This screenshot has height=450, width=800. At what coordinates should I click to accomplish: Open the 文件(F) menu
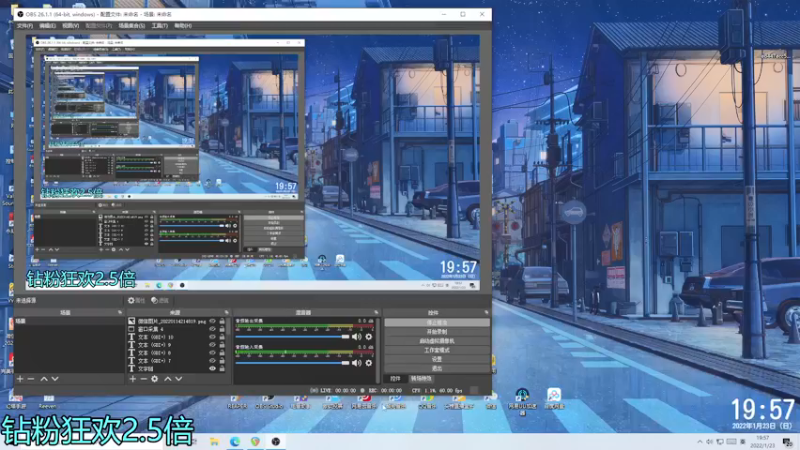pos(24,26)
